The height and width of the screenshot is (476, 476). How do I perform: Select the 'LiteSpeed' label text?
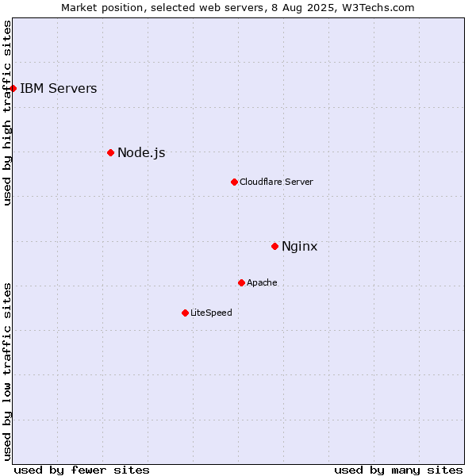pyautogui.click(x=211, y=313)
